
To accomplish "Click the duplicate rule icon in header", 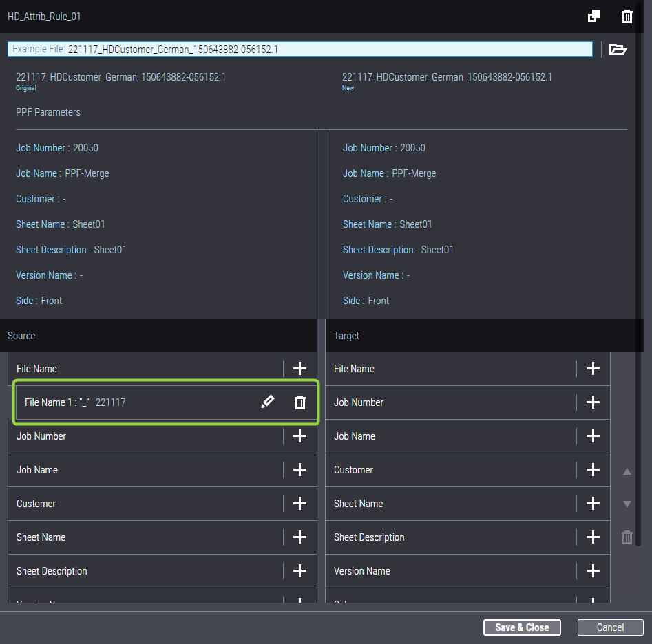I will coord(593,17).
